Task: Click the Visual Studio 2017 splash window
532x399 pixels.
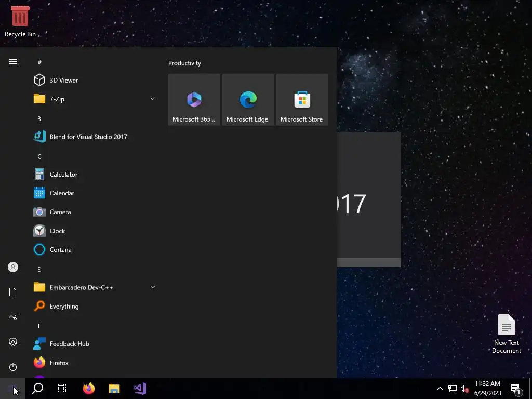Action: click(x=369, y=199)
